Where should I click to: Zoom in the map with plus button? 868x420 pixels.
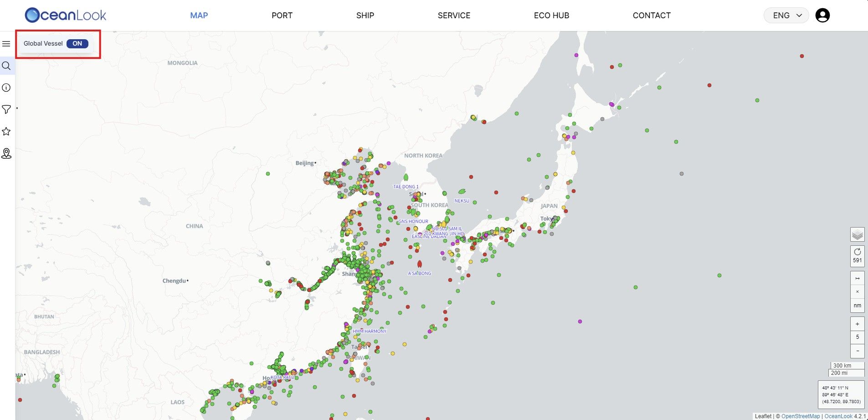click(x=857, y=324)
